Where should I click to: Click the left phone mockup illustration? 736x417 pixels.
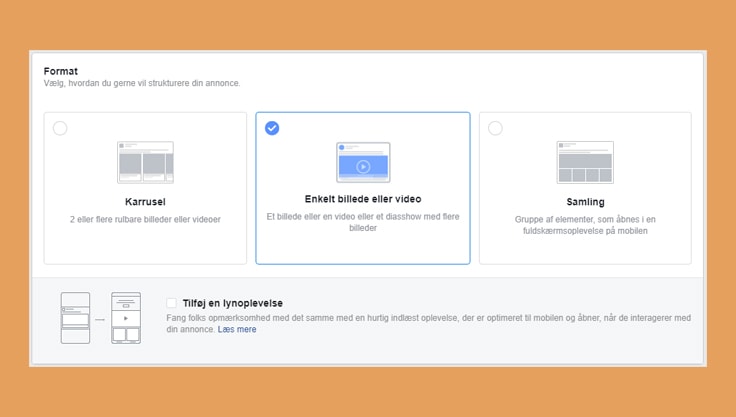75,318
